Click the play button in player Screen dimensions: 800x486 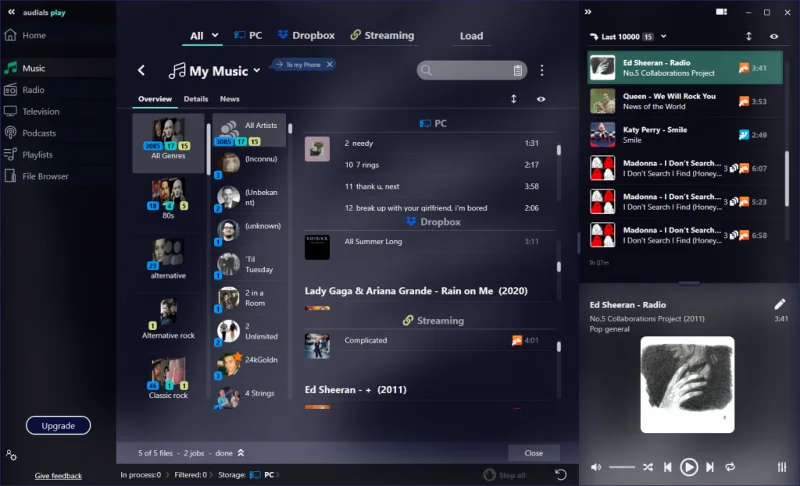pos(689,467)
